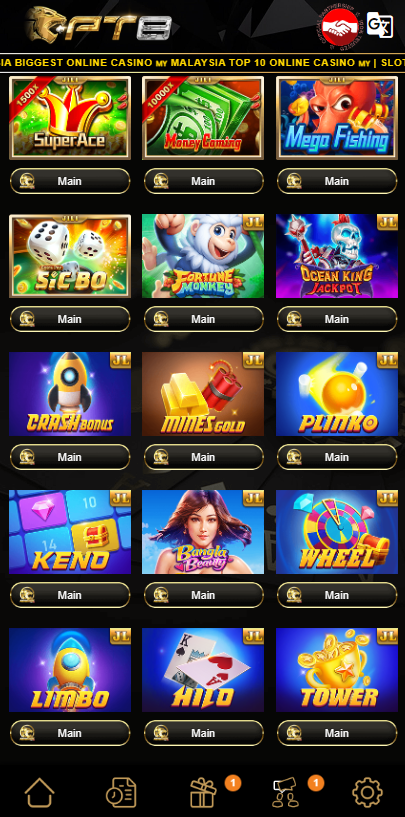Select the Mega Fishing game tile
This screenshot has height=817, width=405.
(337, 118)
